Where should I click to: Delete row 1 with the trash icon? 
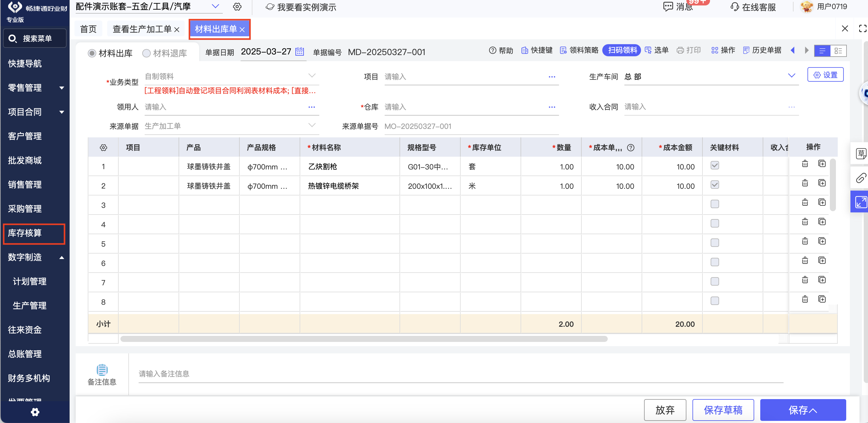[x=805, y=164]
